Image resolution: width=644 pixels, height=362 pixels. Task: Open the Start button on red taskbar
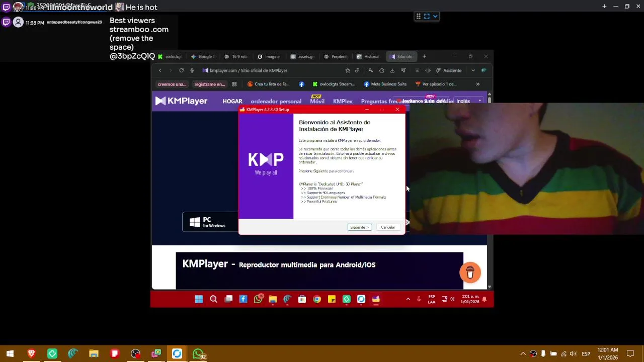pyautogui.click(x=199, y=300)
